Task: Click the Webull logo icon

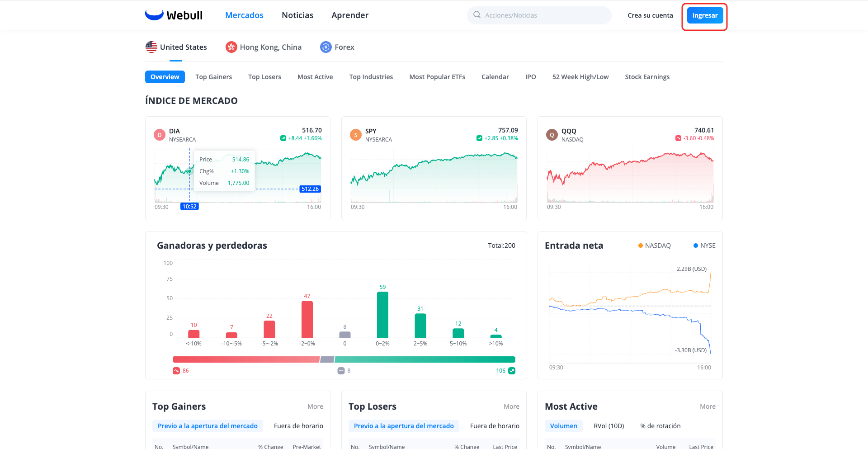Action: [x=154, y=15]
